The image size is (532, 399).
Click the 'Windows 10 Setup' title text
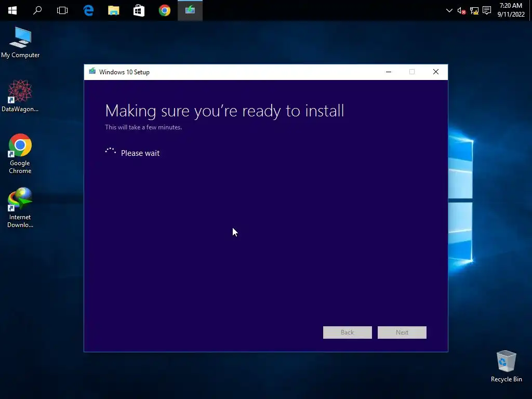[x=124, y=72]
